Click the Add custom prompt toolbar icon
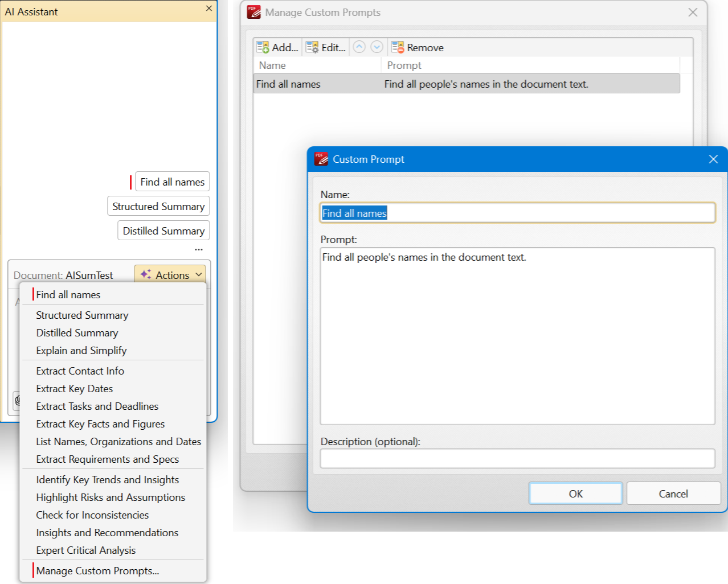This screenshot has width=728, height=584. (263, 47)
